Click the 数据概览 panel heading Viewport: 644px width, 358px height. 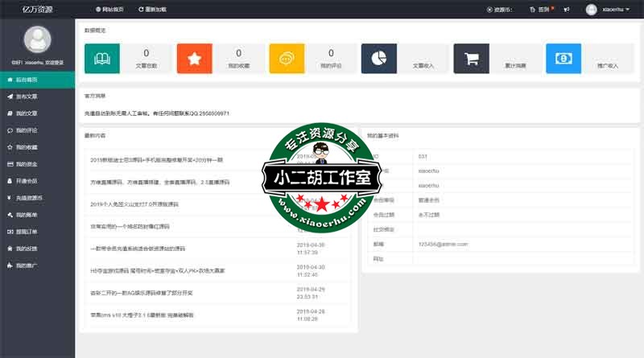(x=95, y=31)
